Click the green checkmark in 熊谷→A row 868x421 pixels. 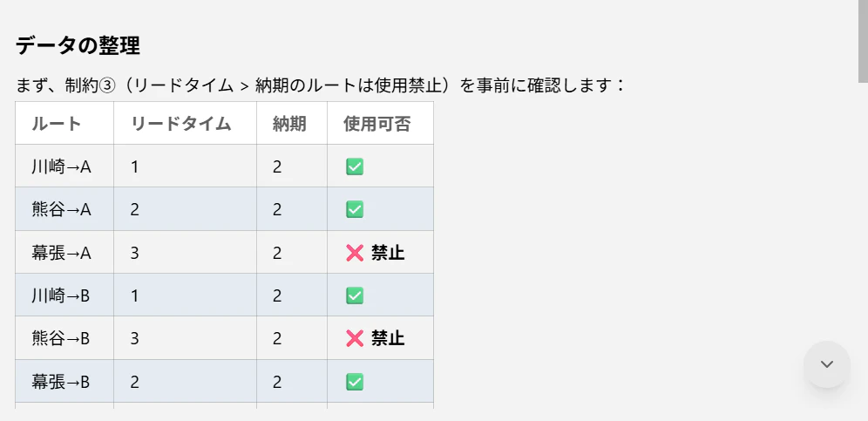355,209
